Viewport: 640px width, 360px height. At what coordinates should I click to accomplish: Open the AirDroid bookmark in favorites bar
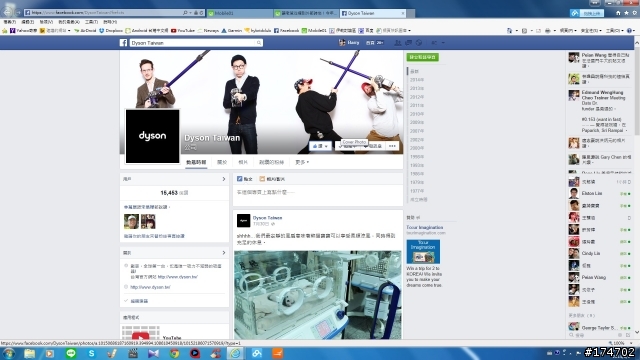point(85,31)
